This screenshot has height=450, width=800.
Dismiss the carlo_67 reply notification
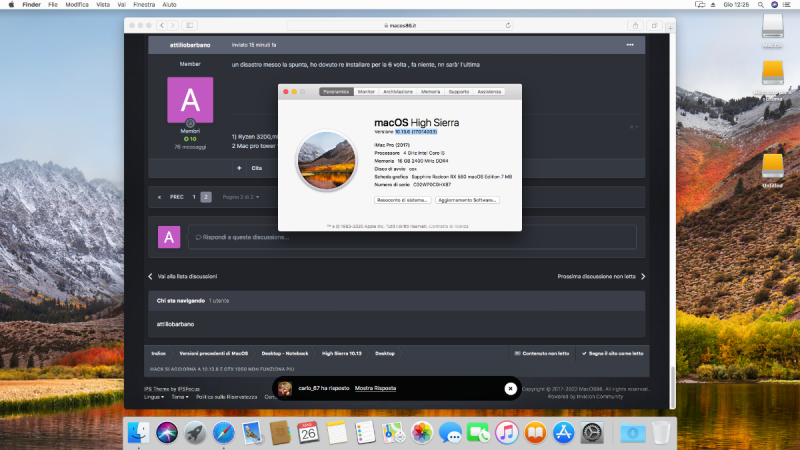tap(510, 389)
